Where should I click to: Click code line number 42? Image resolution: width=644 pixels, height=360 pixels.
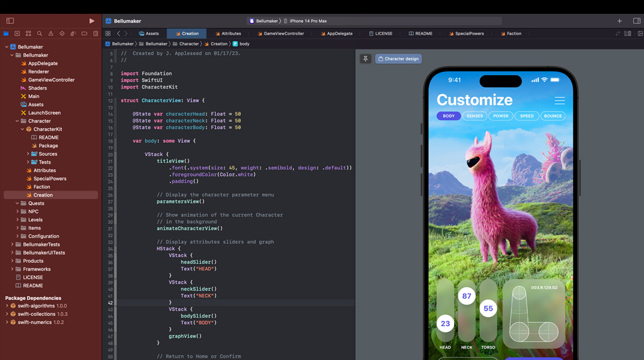[110, 303]
